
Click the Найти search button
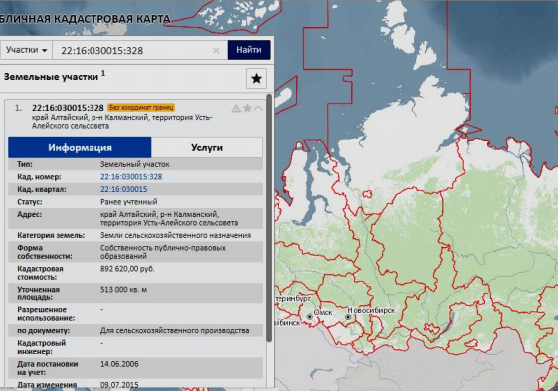tap(249, 50)
